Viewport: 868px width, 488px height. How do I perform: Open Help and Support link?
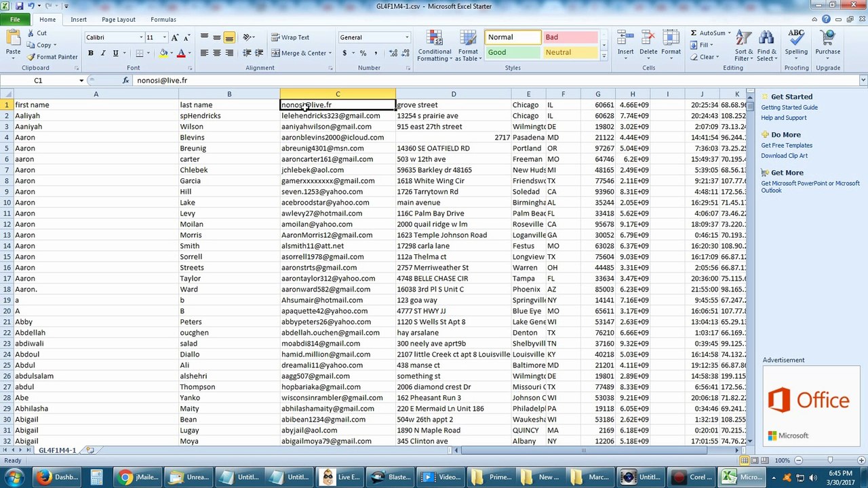pos(784,118)
